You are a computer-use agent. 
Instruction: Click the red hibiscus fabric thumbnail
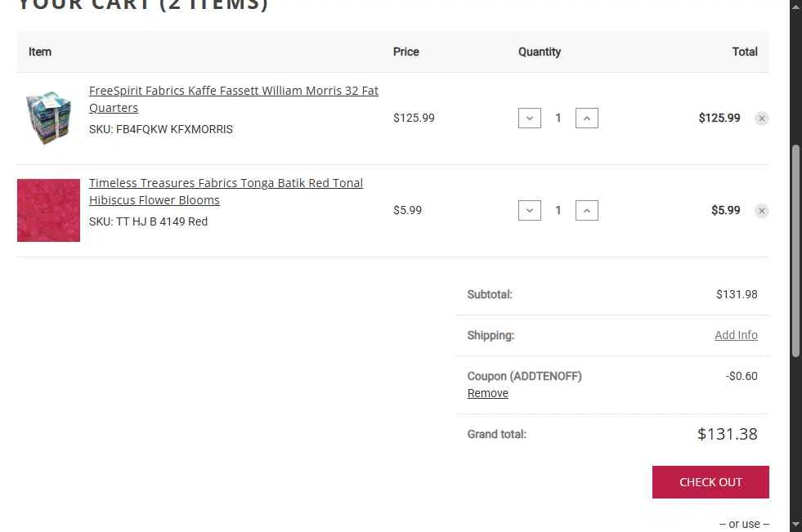pos(48,211)
